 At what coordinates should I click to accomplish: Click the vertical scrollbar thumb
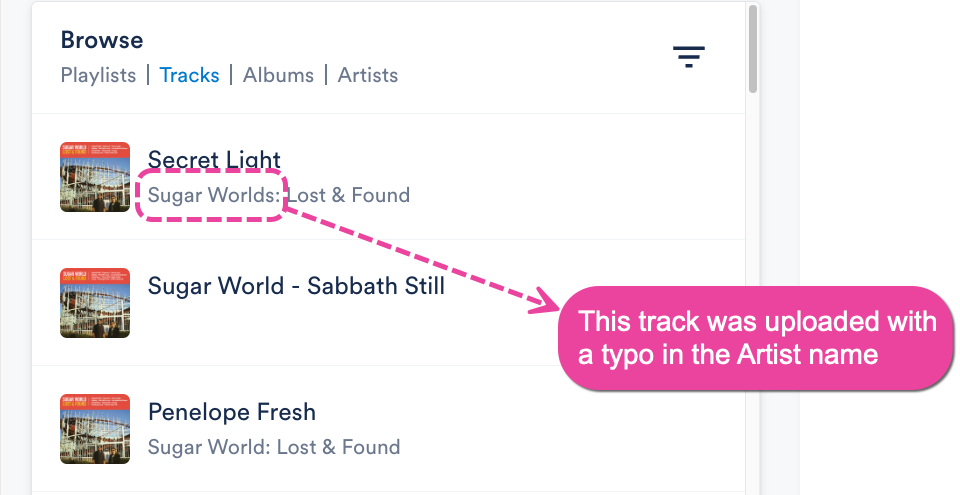click(x=752, y=50)
